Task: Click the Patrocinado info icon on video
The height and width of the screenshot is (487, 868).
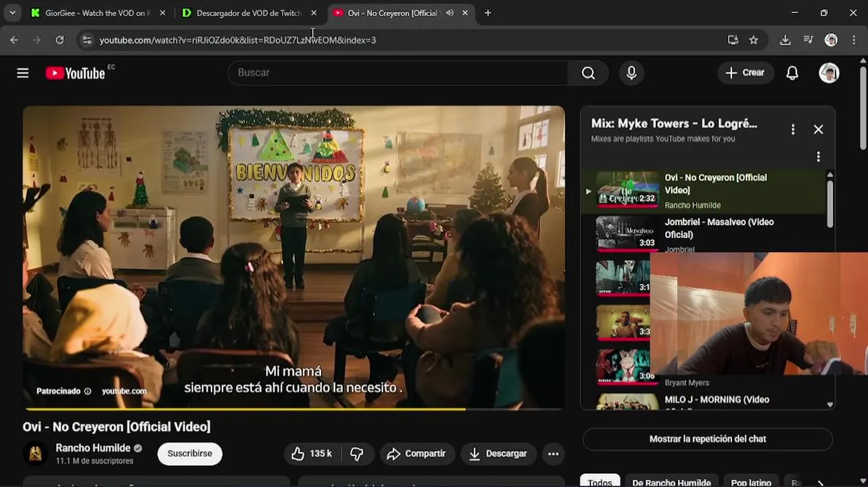Action: point(87,391)
